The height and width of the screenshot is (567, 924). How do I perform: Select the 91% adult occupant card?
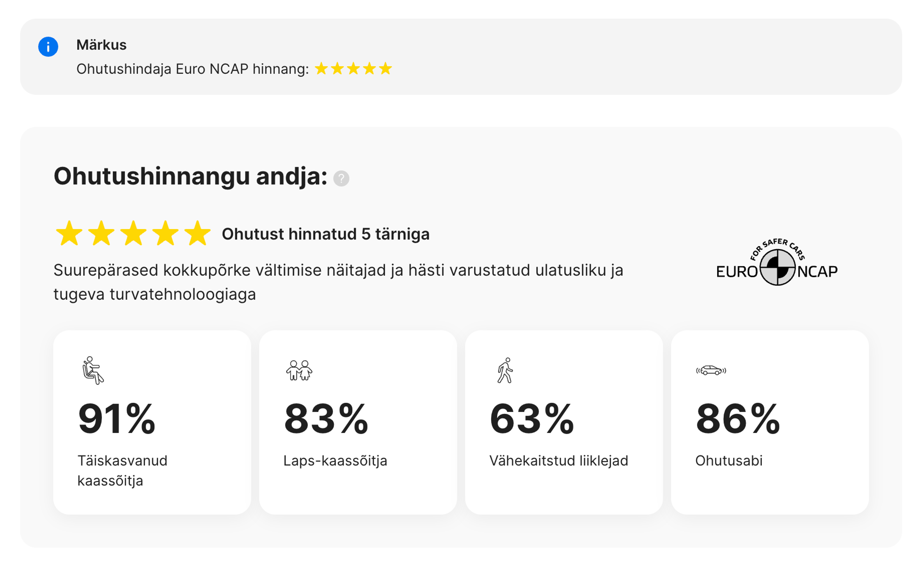click(152, 422)
